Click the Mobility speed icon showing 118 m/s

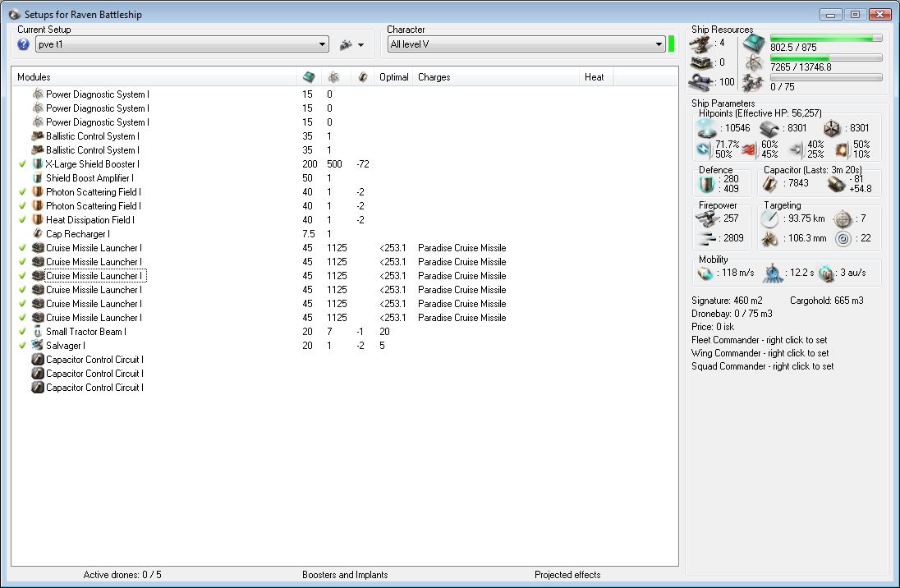(705, 273)
